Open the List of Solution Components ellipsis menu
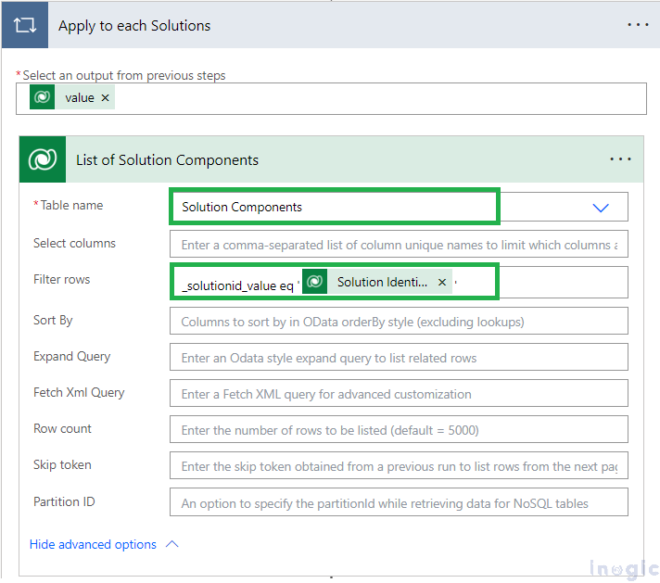Viewport: 660px width, 583px height. pos(620,160)
